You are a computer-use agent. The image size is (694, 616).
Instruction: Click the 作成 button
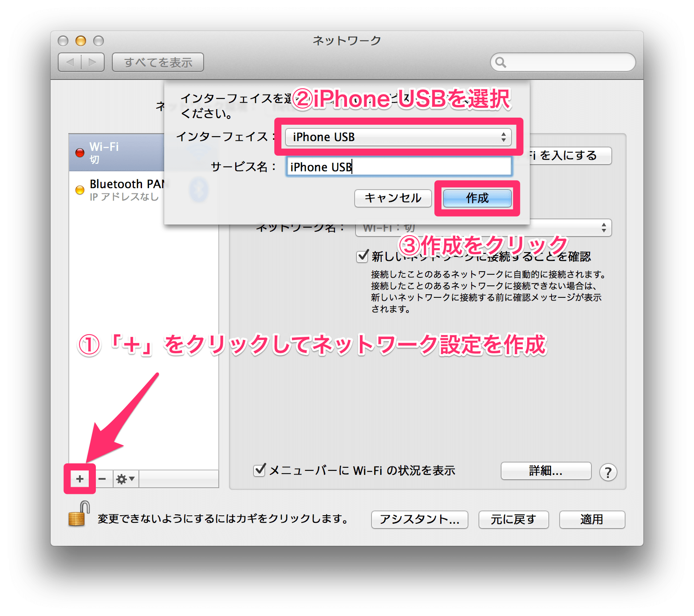[477, 198]
